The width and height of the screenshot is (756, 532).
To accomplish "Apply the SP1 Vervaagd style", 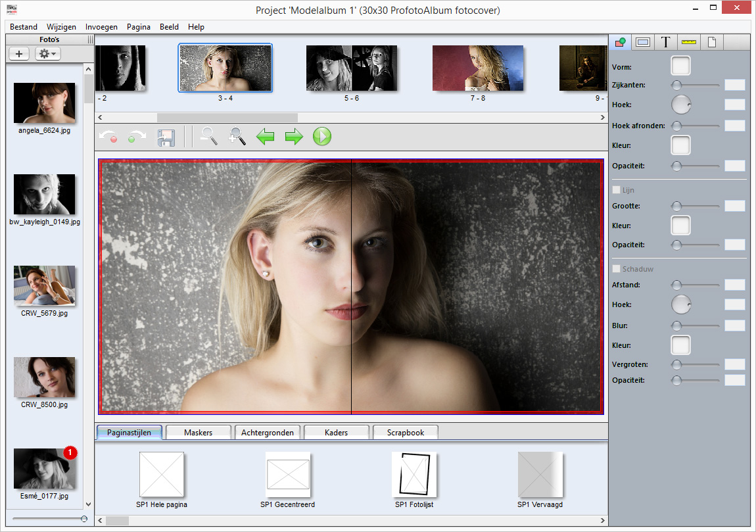I will (540, 474).
